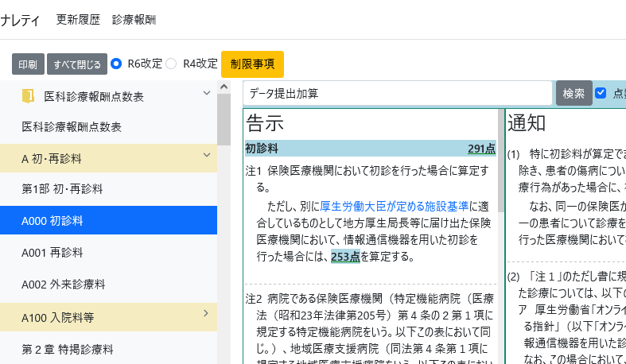This screenshot has height=364, width=626.
Task: Select the R4改定 radio button
Action: tap(172, 64)
